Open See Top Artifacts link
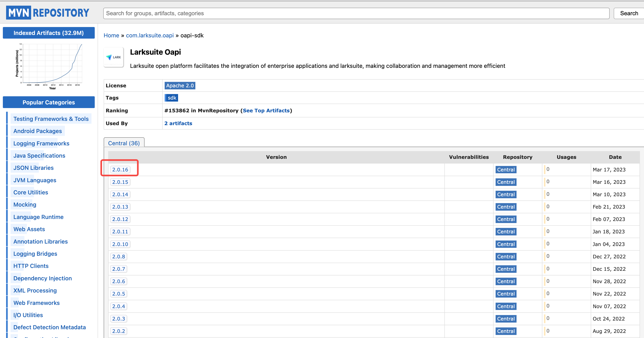This screenshot has width=644, height=338. (266, 110)
